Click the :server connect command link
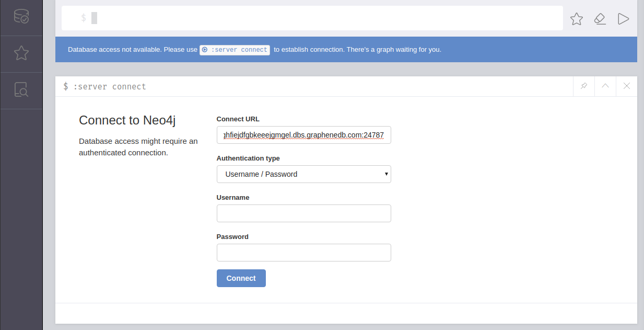Image resolution: width=644 pixels, height=330 pixels. [235, 50]
